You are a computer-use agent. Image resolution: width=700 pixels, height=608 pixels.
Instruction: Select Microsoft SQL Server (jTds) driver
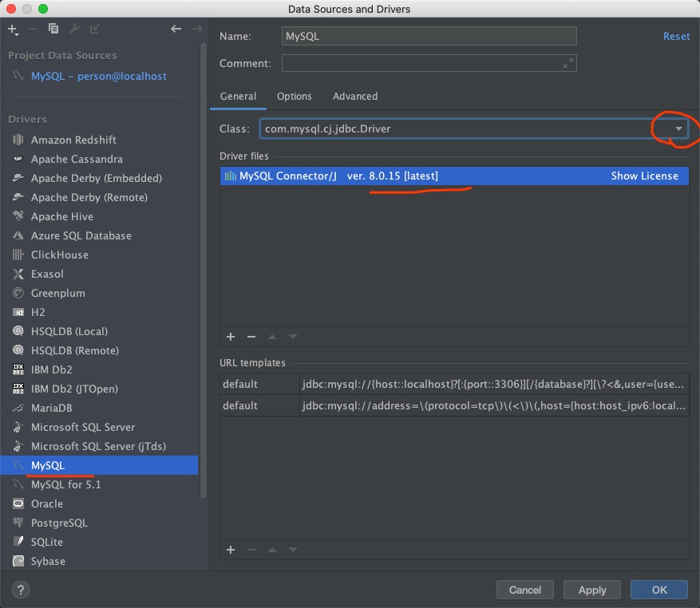99,447
